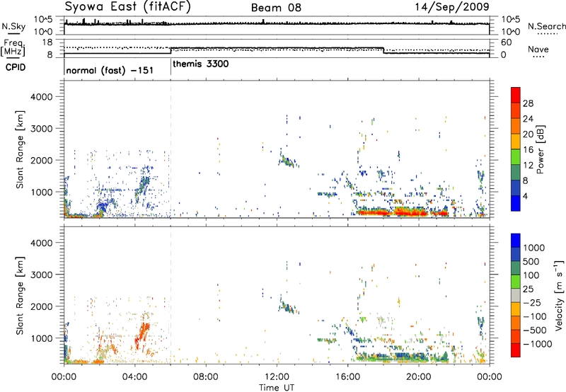
Task: Click the '-1000' velocity scale value
Action: 538,344
